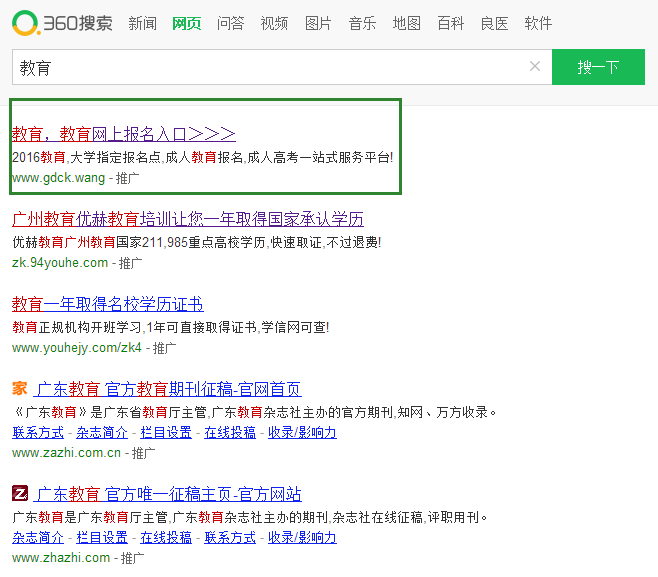This screenshot has height=577, width=658.
Task: Click the 360搜索 logo
Action: click(63, 23)
